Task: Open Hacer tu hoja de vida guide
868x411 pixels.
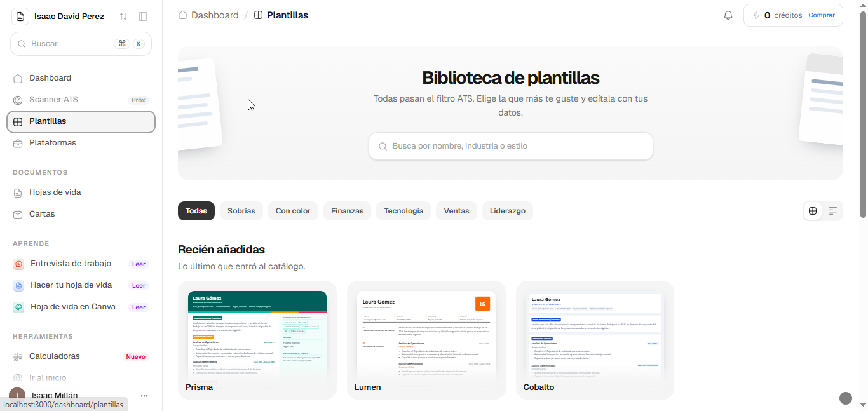Action: click(x=81, y=285)
